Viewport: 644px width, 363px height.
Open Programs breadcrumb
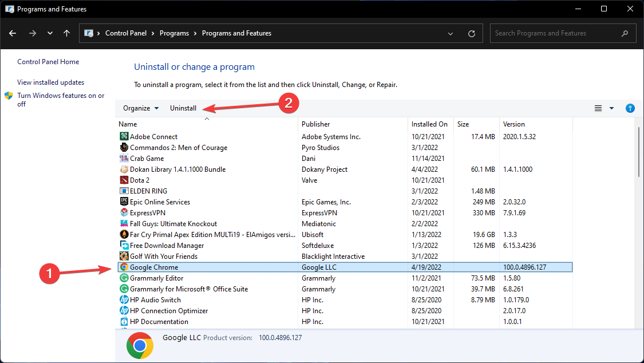(x=174, y=33)
